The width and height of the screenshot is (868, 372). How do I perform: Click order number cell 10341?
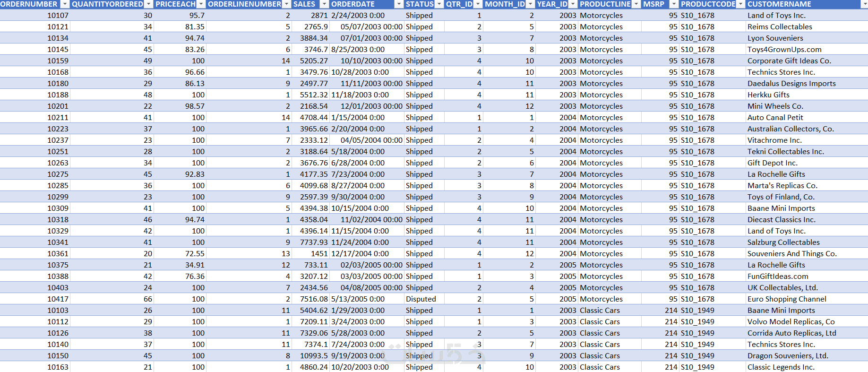[35, 242]
